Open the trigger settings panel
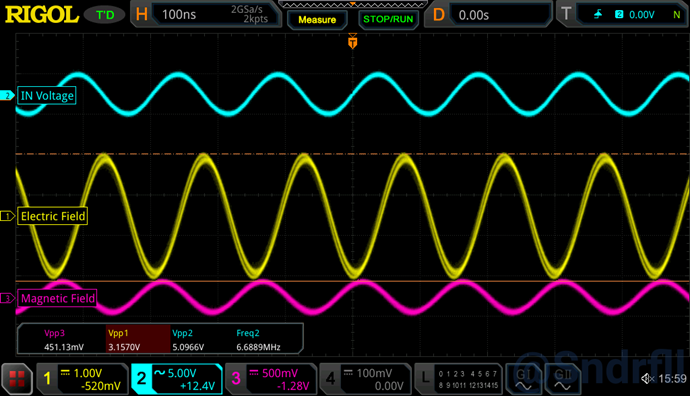The height and width of the screenshot is (396, 690). click(622, 15)
